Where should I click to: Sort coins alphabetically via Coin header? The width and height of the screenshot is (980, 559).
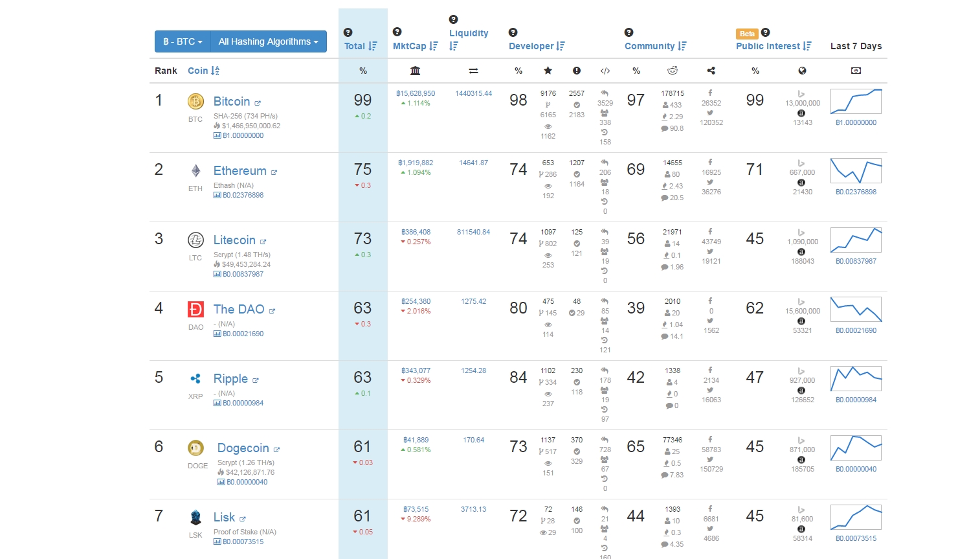[x=203, y=71]
